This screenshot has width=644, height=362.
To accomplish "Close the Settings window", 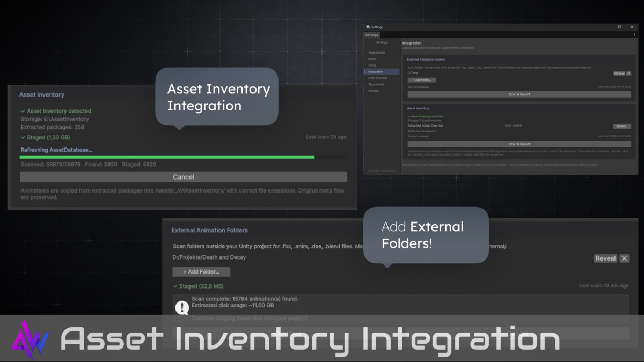I will point(632,27).
